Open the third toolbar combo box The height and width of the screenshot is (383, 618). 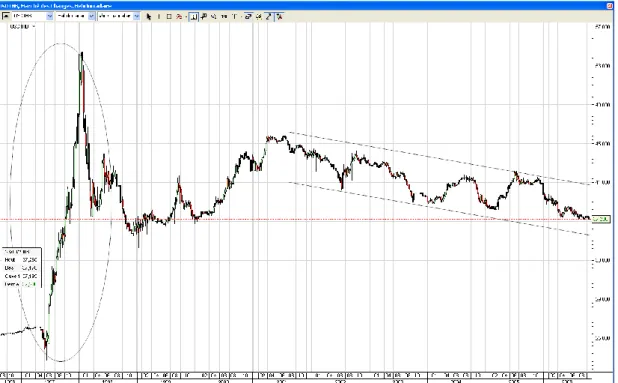119,16
